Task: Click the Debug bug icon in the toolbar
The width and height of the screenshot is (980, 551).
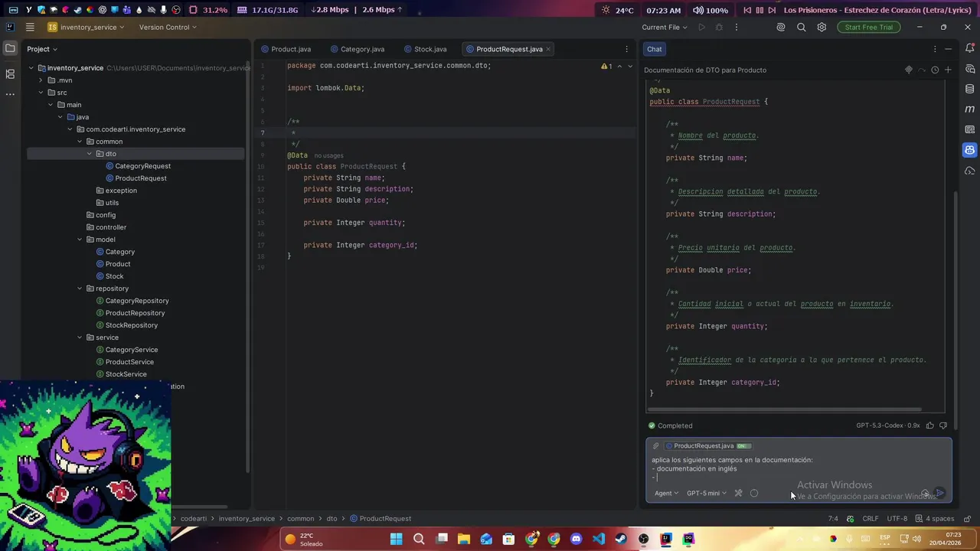Action: click(x=719, y=27)
